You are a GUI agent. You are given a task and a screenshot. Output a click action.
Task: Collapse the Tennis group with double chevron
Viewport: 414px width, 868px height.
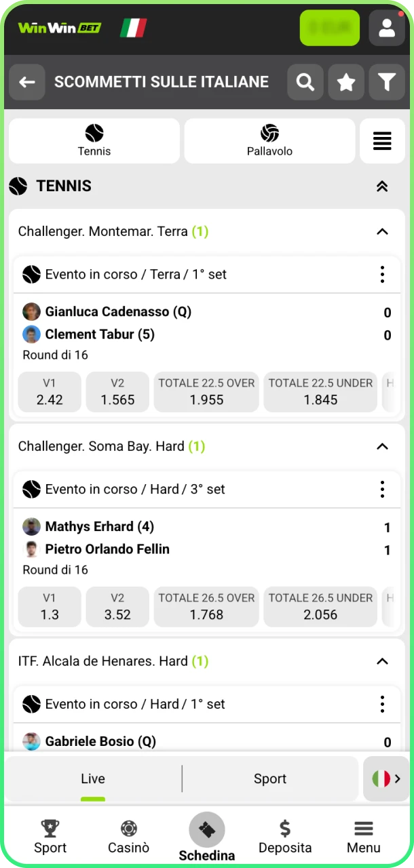382,186
